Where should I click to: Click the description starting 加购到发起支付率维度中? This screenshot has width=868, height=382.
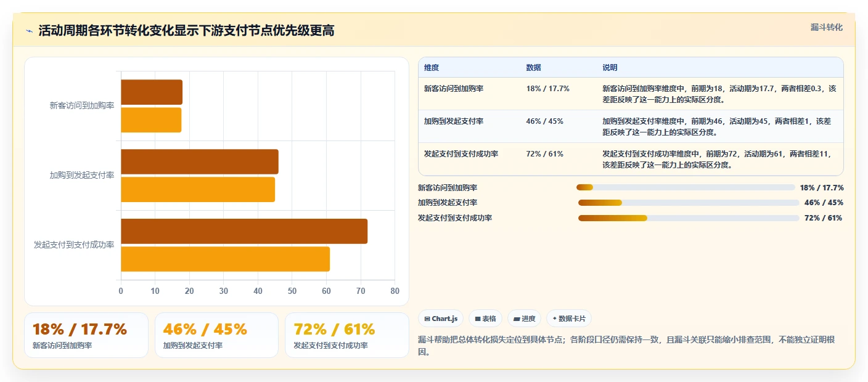(x=717, y=126)
